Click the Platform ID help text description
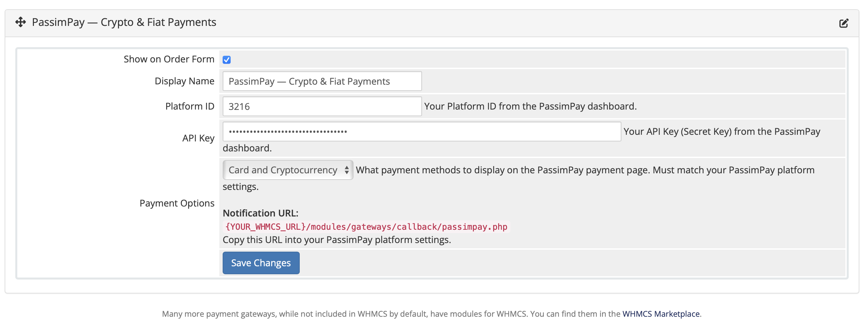 pos(530,106)
